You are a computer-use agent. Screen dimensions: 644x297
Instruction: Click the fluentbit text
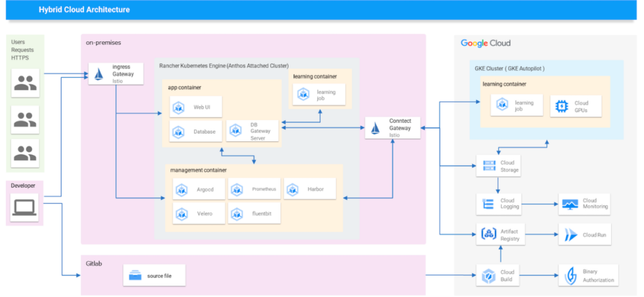click(262, 213)
